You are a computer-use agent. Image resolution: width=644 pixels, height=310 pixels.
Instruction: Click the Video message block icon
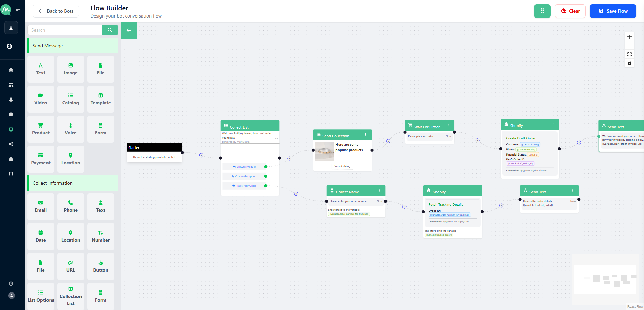40,96
